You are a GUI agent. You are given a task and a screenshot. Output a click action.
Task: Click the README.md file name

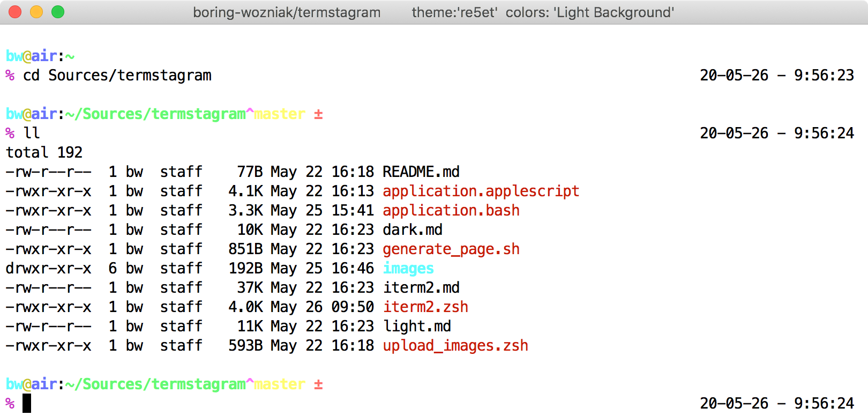(x=421, y=172)
